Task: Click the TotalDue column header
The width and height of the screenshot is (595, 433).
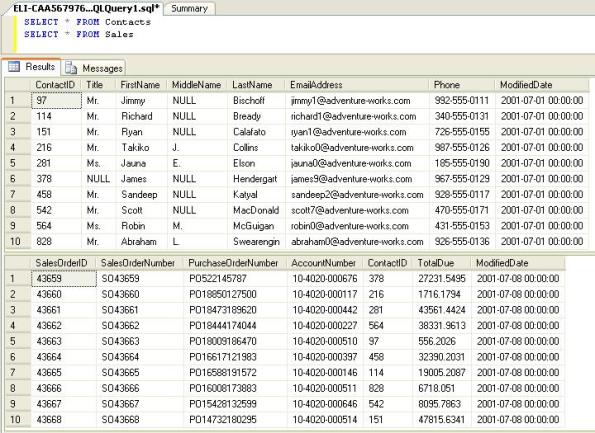Action: (441, 263)
